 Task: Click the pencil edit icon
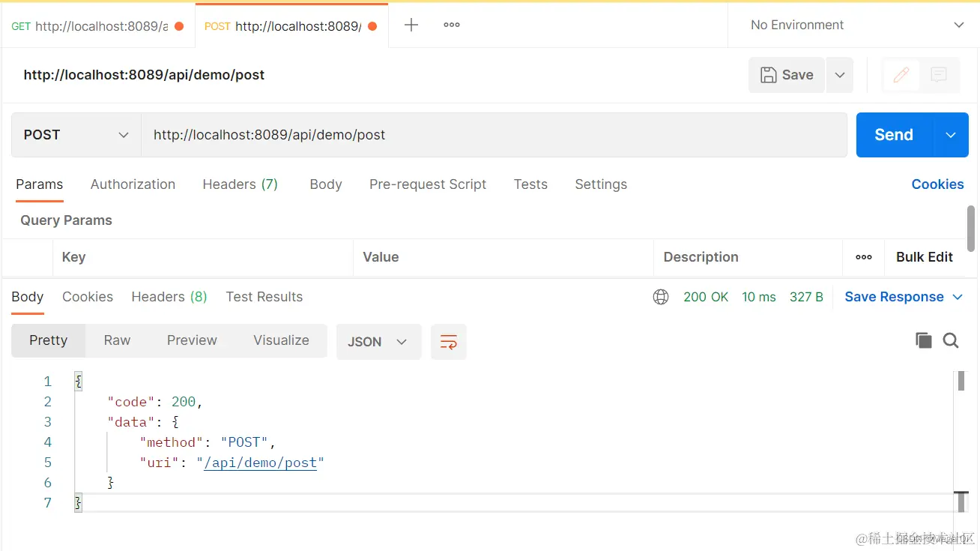click(x=901, y=74)
